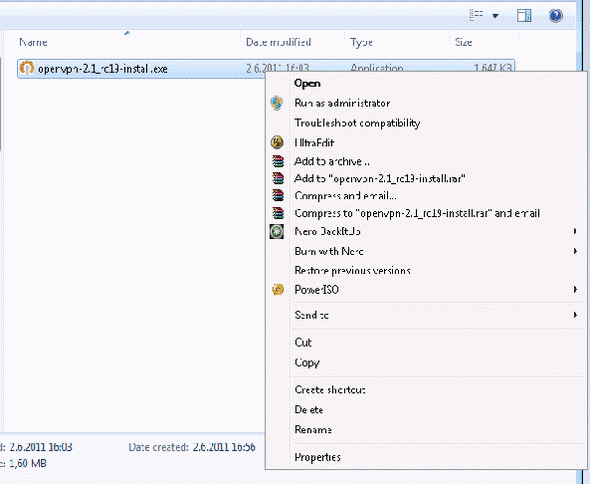Image resolution: width=590 pixels, height=484 pixels.
Task: Click the 2.6.2011 16:03 date in details pane
Action: coord(41,447)
